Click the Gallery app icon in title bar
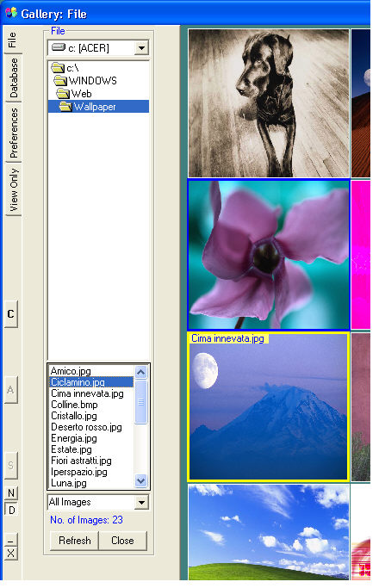The height and width of the screenshot is (588, 379). [x=11, y=13]
